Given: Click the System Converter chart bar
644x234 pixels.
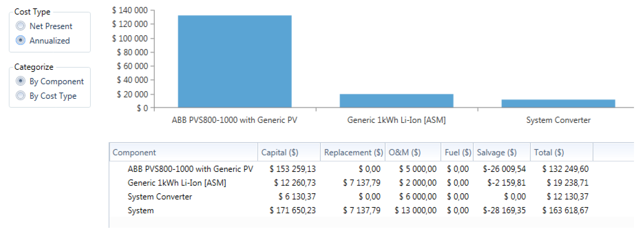Looking at the screenshot, I should pos(558,103).
